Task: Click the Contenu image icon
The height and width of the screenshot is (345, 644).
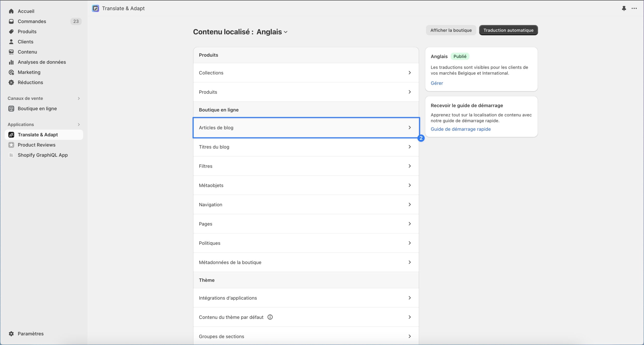Action: (11, 52)
